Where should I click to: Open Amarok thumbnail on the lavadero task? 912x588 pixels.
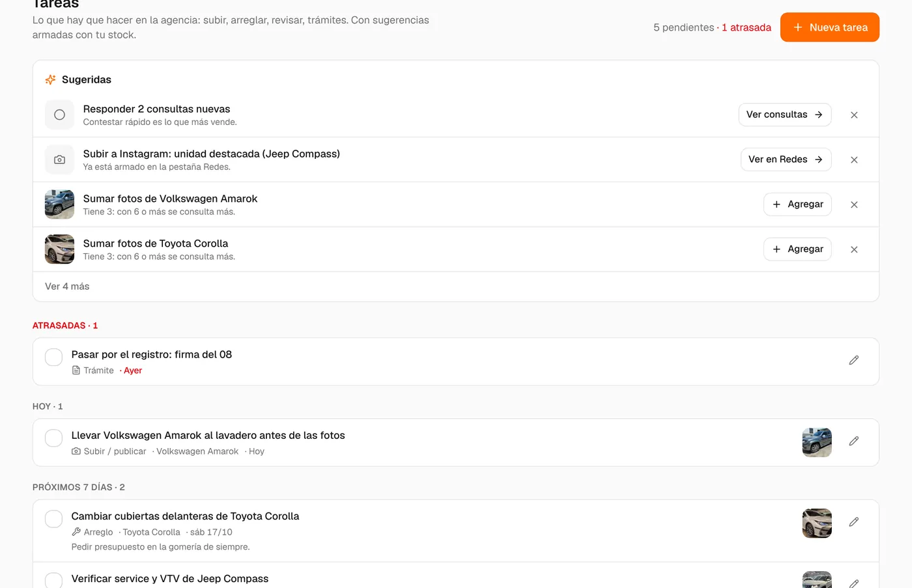[x=817, y=443]
